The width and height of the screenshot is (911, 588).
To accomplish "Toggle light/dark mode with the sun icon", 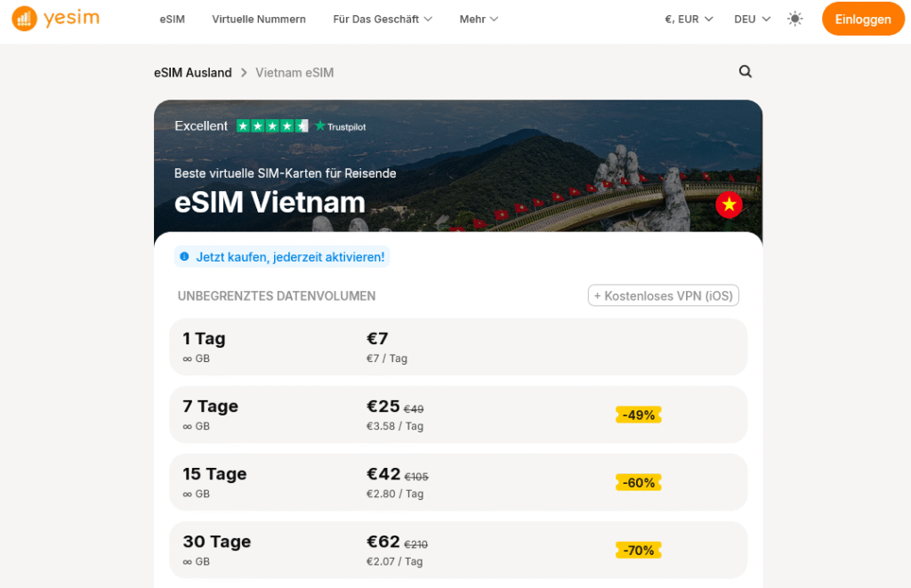I will tap(795, 18).
